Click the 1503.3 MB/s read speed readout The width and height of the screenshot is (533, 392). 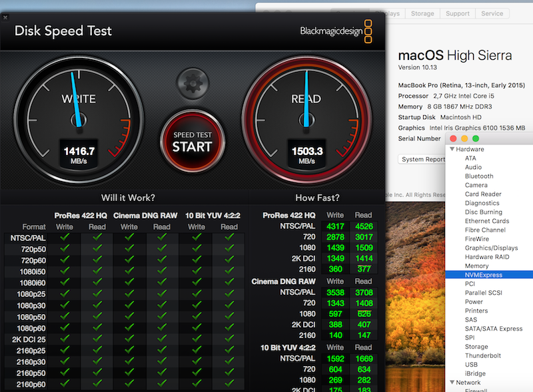click(307, 154)
